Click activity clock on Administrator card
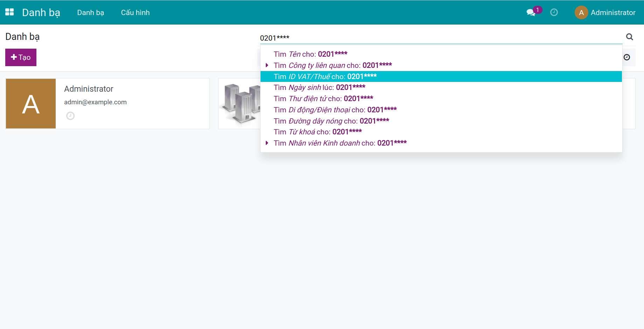 [x=70, y=116]
